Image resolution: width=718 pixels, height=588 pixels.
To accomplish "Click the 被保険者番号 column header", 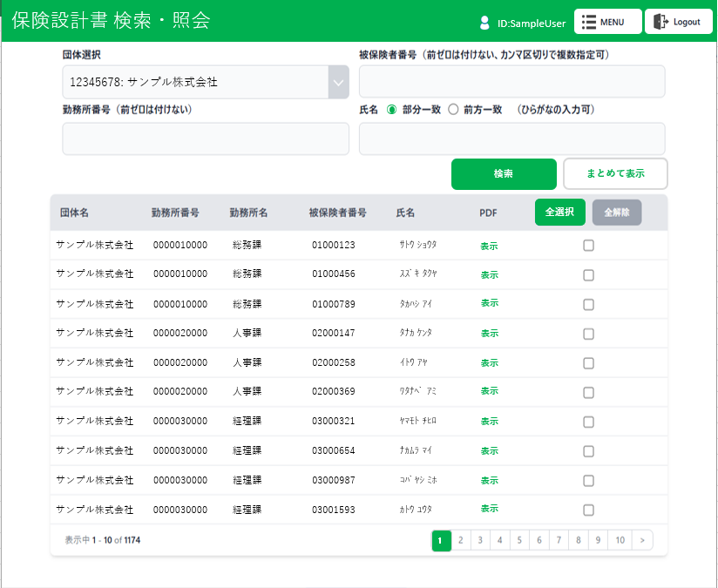I will point(337,213).
